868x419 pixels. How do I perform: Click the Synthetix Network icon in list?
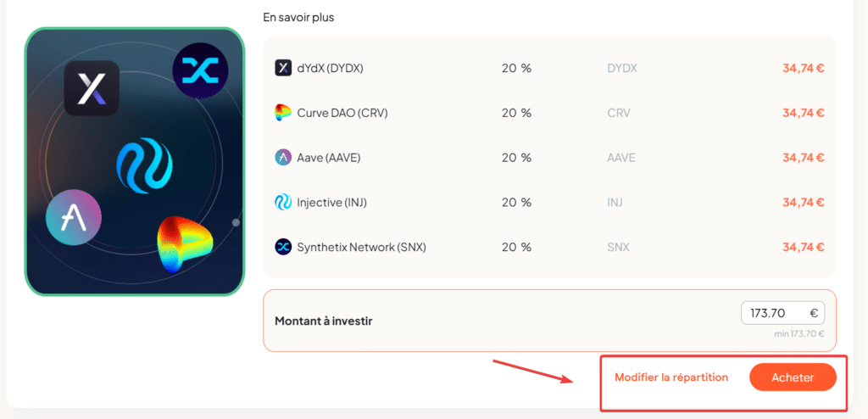pyautogui.click(x=283, y=247)
